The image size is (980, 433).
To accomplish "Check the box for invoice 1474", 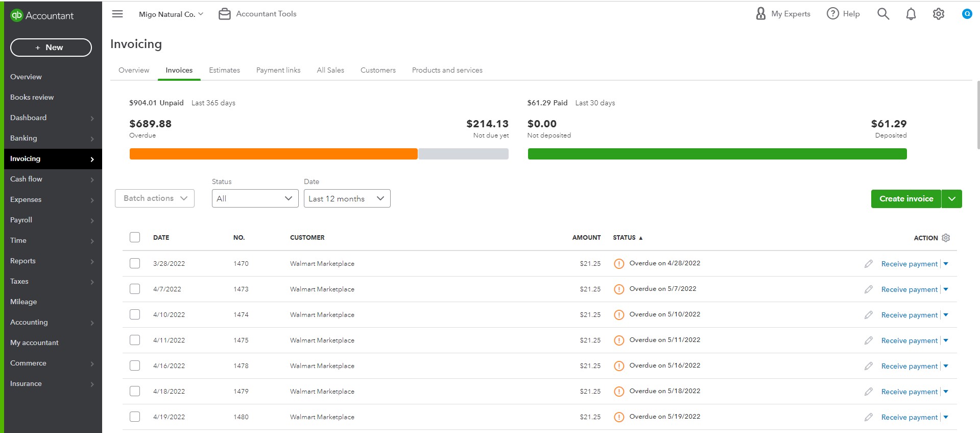I will point(135,314).
